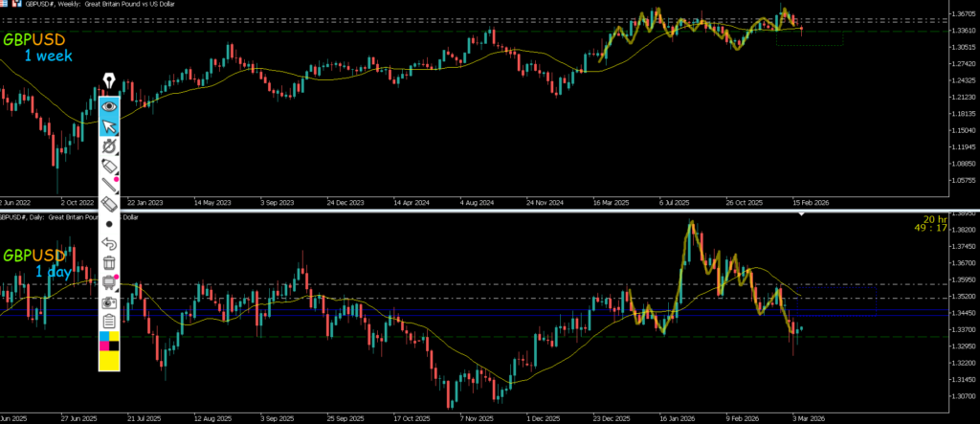Select the eraser tool
The image size is (980, 424).
click(109, 204)
